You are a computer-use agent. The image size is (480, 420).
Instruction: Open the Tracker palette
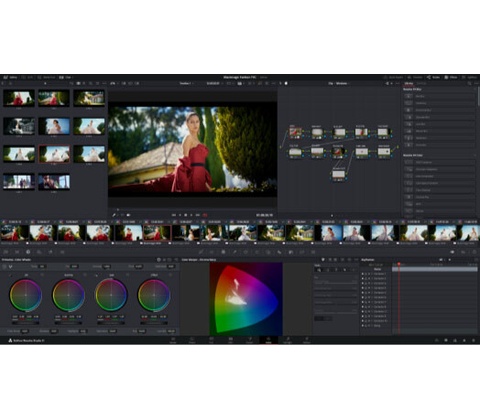coord(257,252)
